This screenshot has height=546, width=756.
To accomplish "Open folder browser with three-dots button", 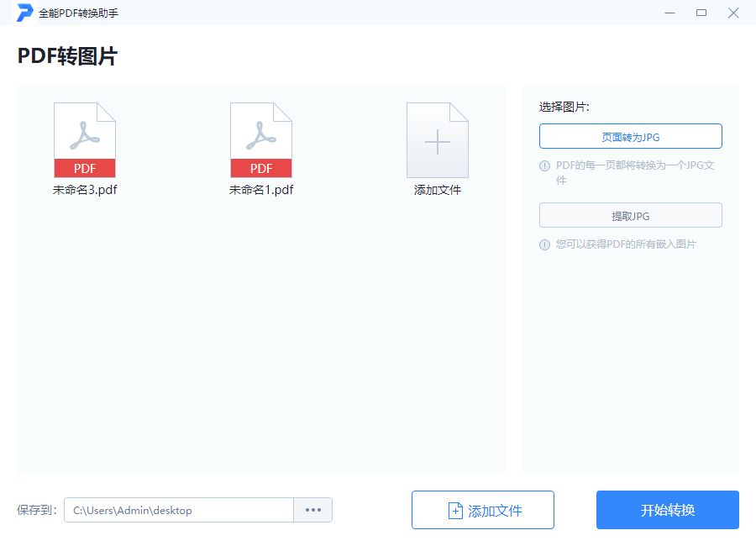I will click(x=313, y=510).
